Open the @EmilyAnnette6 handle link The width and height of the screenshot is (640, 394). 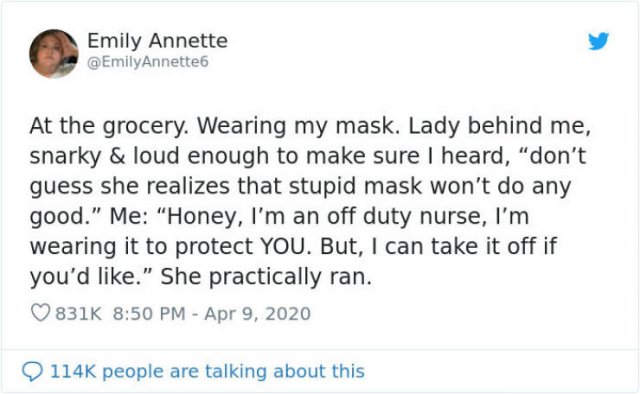[x=148, y=62]
